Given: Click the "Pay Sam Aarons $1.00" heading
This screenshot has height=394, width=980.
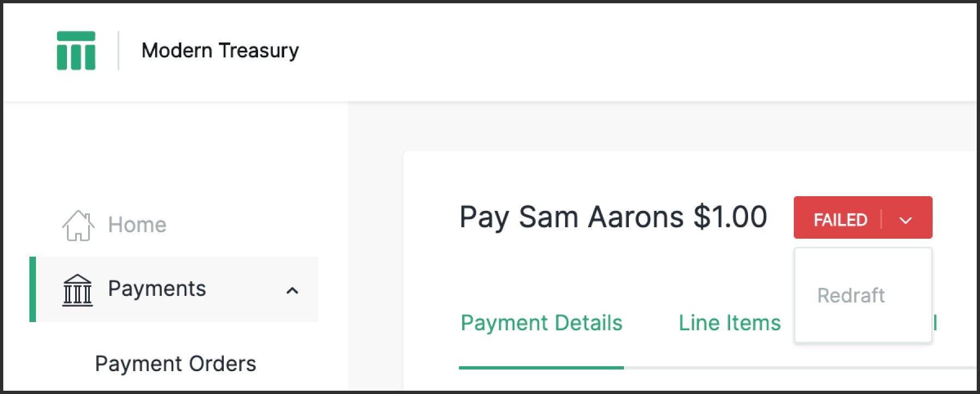Looking at the screenshot, I should (613, 217).
